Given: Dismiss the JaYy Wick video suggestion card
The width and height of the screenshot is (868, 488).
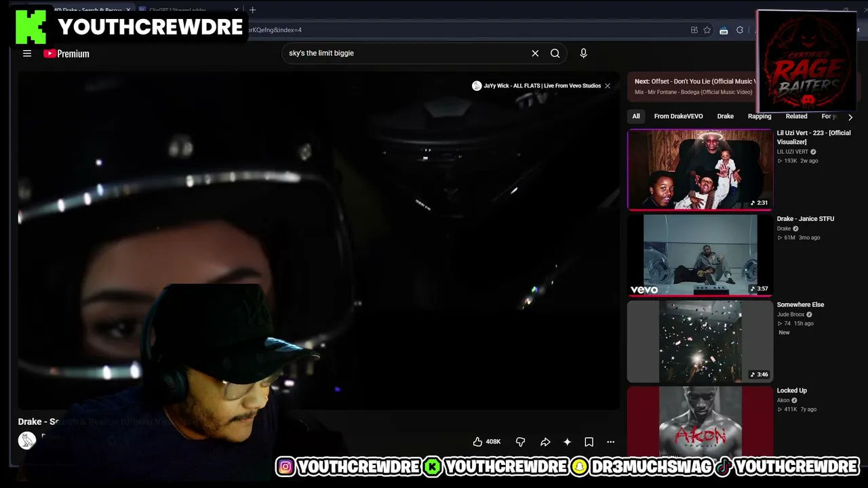Looking at the screenshot, I should (608, 86).
